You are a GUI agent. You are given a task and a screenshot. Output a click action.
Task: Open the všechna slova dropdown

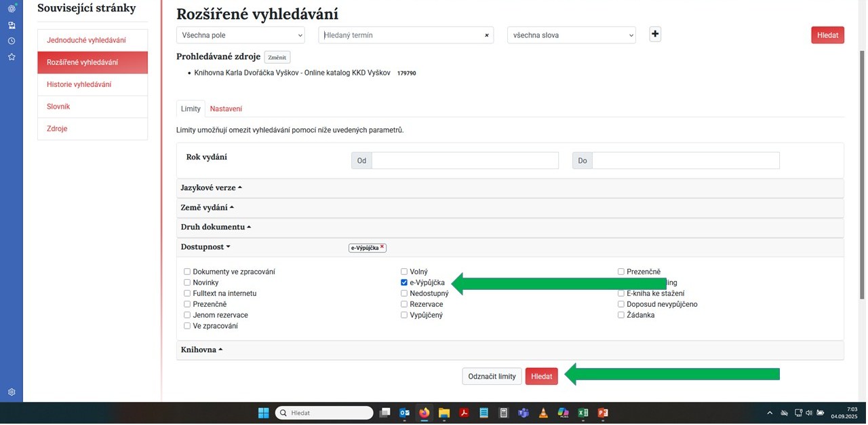(x=571, y=35)
